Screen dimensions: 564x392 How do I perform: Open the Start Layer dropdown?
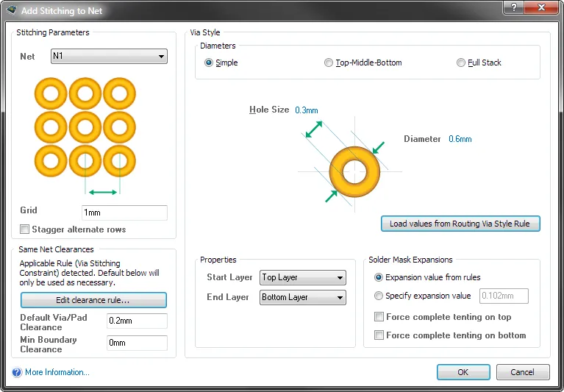click(x=303, y=278)
